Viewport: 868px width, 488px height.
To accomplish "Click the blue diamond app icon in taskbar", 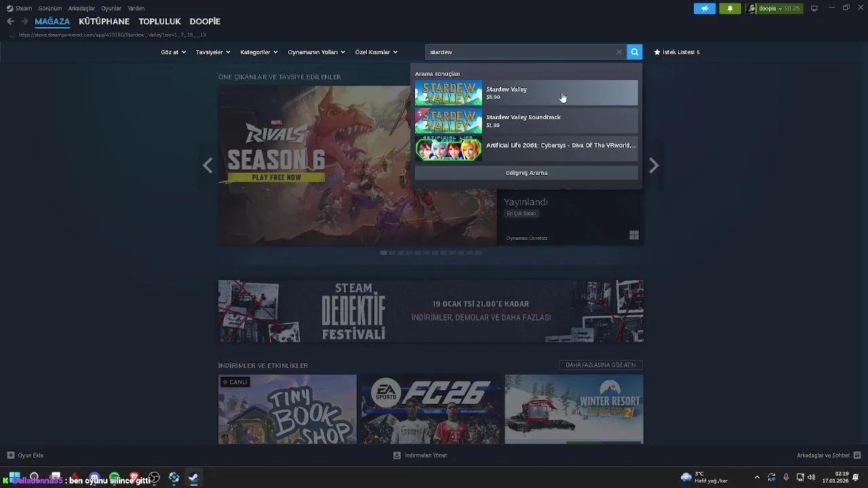I will [174, 478].
